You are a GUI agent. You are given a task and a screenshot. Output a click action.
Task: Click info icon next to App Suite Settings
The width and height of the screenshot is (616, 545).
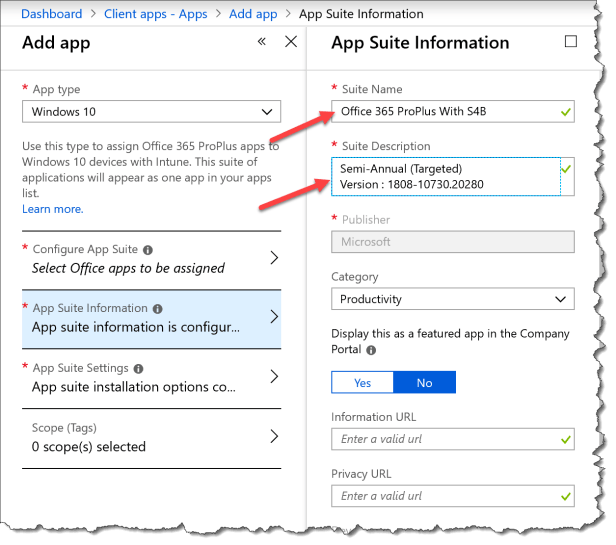138,369
